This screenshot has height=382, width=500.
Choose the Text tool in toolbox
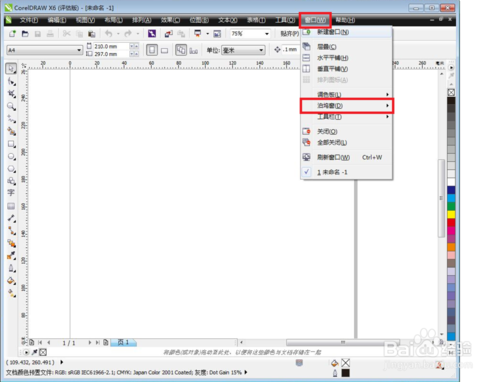(11, 193)
